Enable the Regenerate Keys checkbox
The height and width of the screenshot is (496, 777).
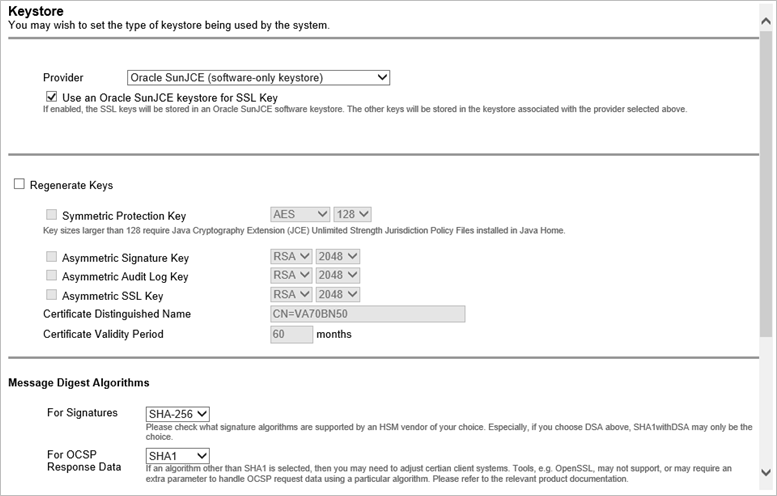(x=19, y=185)
